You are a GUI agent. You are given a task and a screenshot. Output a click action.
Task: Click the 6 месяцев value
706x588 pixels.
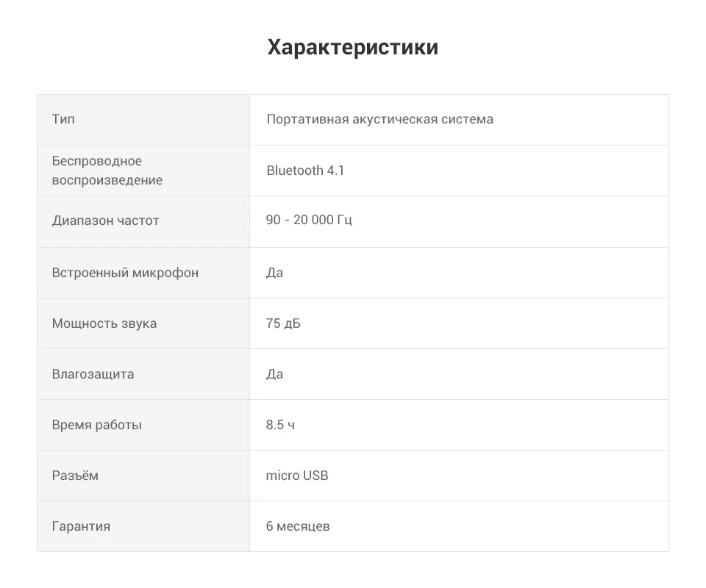pos(298,526)
